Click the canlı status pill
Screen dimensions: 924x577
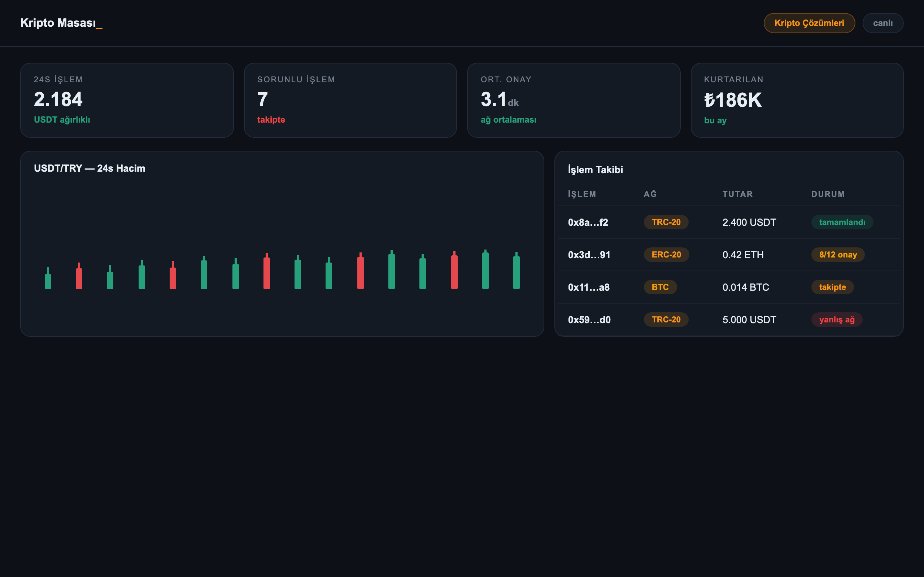pyautogui.click(x=883, y=23)
